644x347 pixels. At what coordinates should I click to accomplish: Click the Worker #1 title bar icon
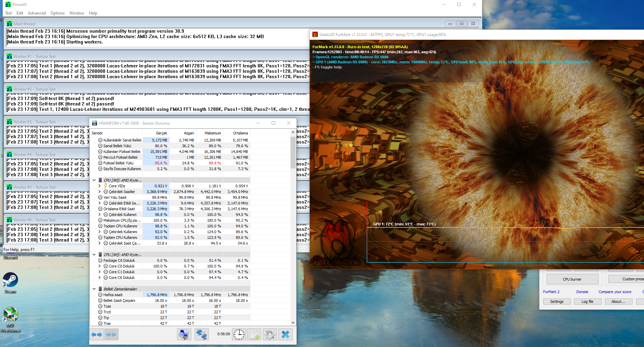coord(9,57)
